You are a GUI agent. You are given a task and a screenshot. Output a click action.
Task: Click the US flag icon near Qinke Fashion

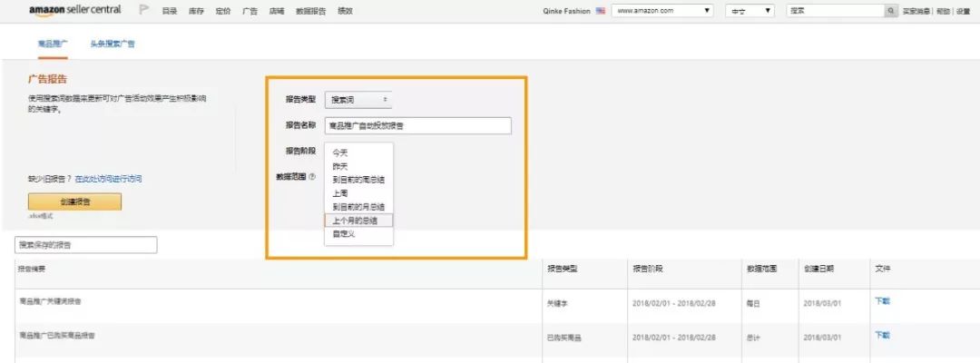coord(601,11)
